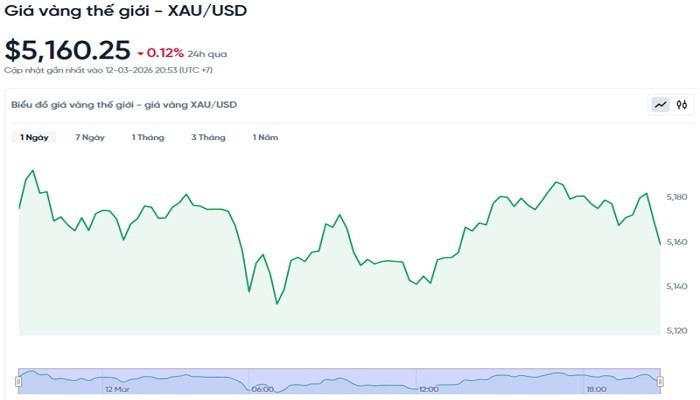Image resolution: width=700 pixels, height=400 pixels.
Task: Show the 3 Tháng price range
Action: pos(208,137)
